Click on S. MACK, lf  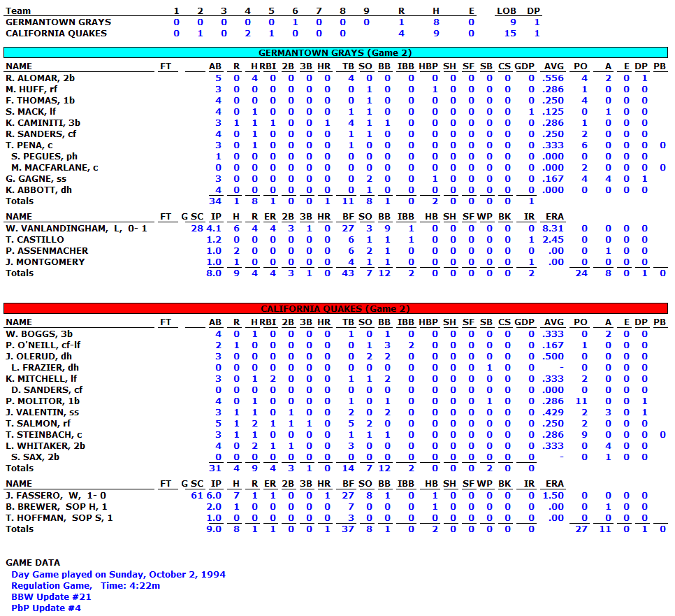[31, 112]
